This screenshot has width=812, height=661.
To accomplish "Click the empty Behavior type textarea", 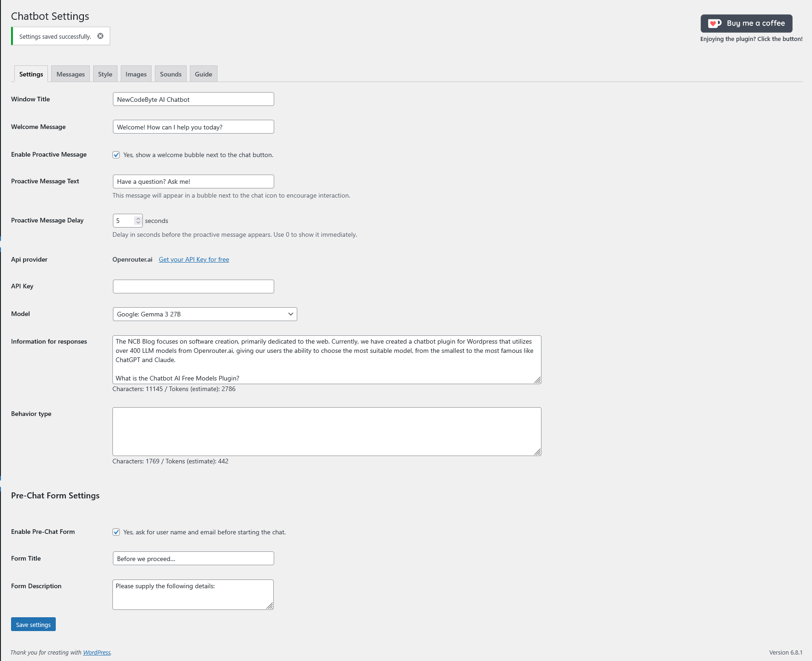I will coord(327,432).
